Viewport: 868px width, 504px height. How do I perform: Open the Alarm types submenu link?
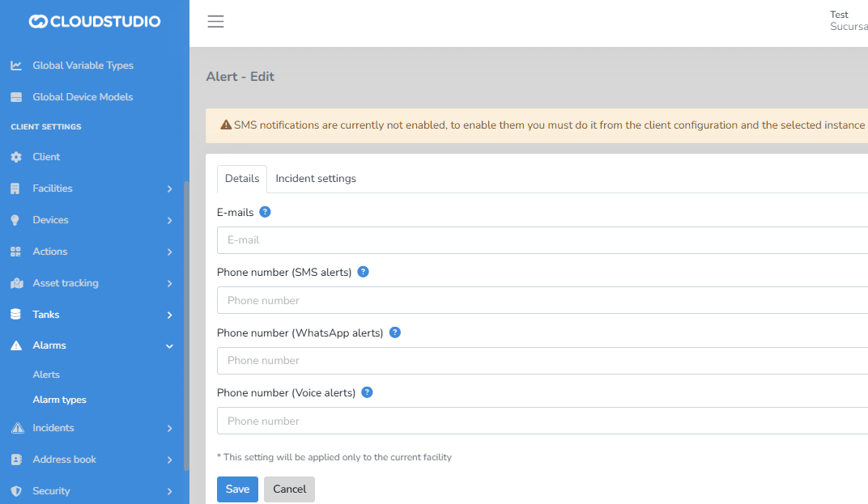[59, 400]
